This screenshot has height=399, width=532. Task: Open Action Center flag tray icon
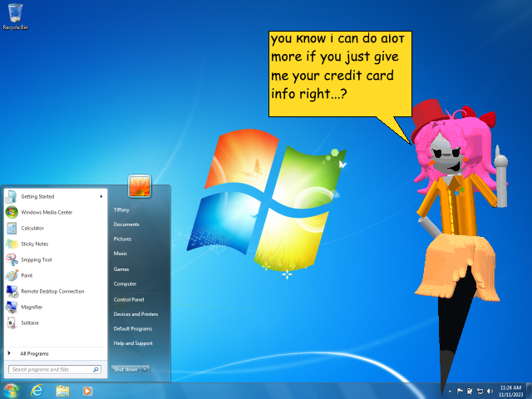[x=460, y=392]
